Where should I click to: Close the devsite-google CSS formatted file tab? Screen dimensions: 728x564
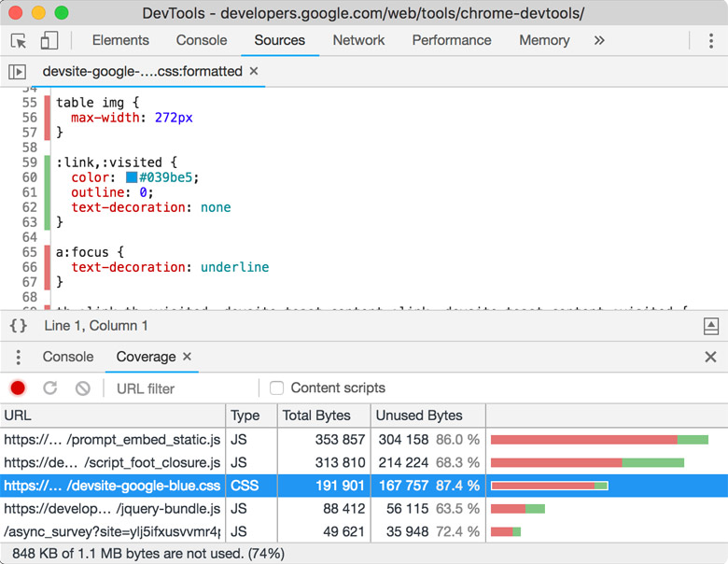coord(254,72)
